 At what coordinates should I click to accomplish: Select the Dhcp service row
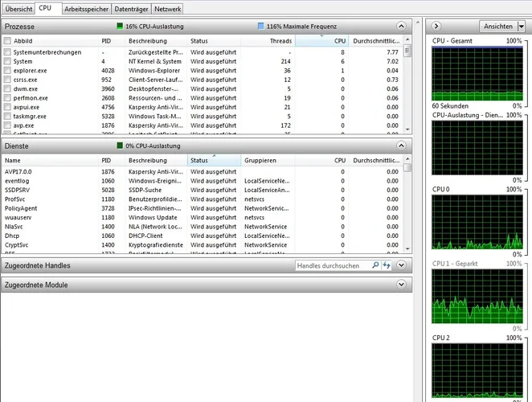pos(203,236)
